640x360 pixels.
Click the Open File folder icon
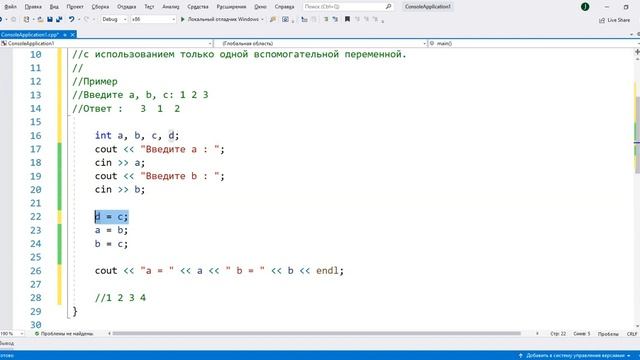pos(40,19)
